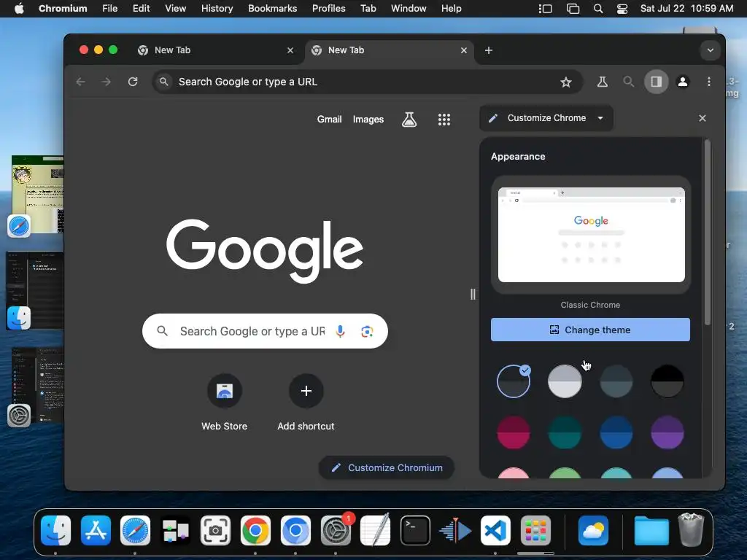This screenshot has height=560, width=747.
Task: Switch to the first New Tab
Action: pos(216,50)
